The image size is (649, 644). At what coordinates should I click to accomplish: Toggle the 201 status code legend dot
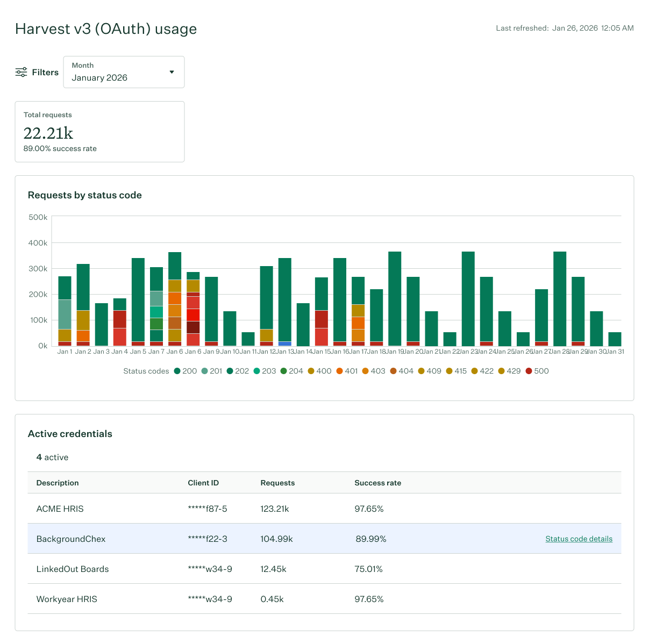[x=204, y=371]
